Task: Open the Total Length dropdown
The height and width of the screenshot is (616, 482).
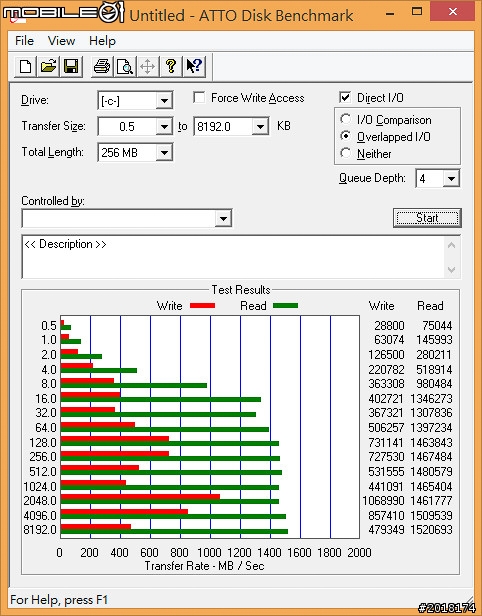Action: point(164,153)
